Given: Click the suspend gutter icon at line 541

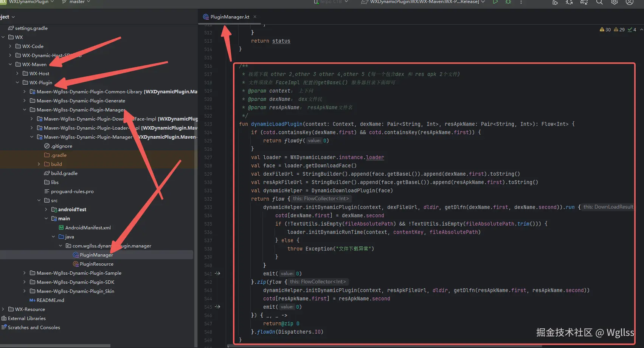Looking at the screenshot, I should (x=217, y=274).
